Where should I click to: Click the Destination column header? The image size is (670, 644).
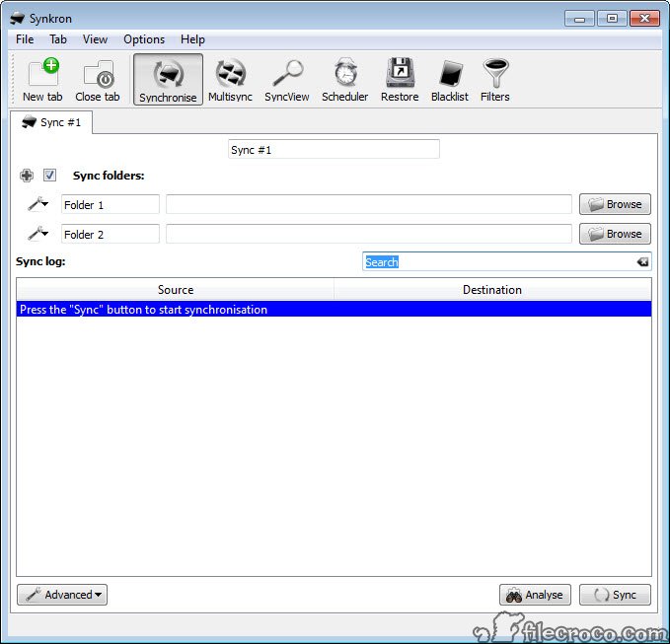[492, 290]
